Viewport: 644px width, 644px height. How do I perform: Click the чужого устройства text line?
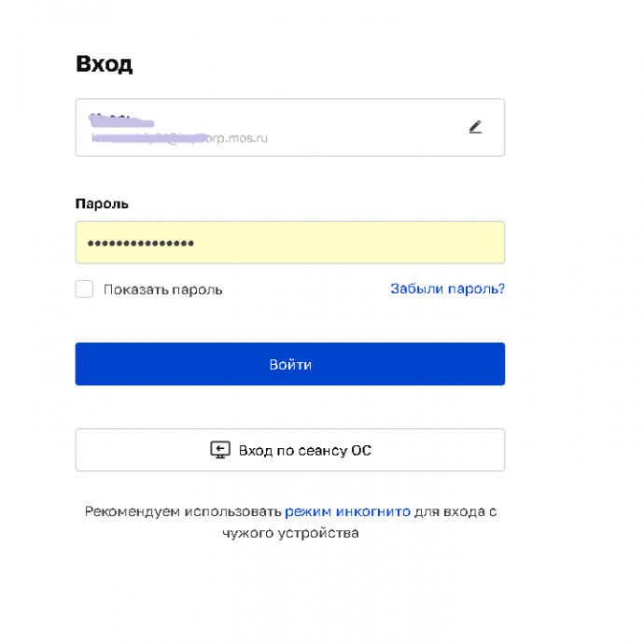(290, 533)
